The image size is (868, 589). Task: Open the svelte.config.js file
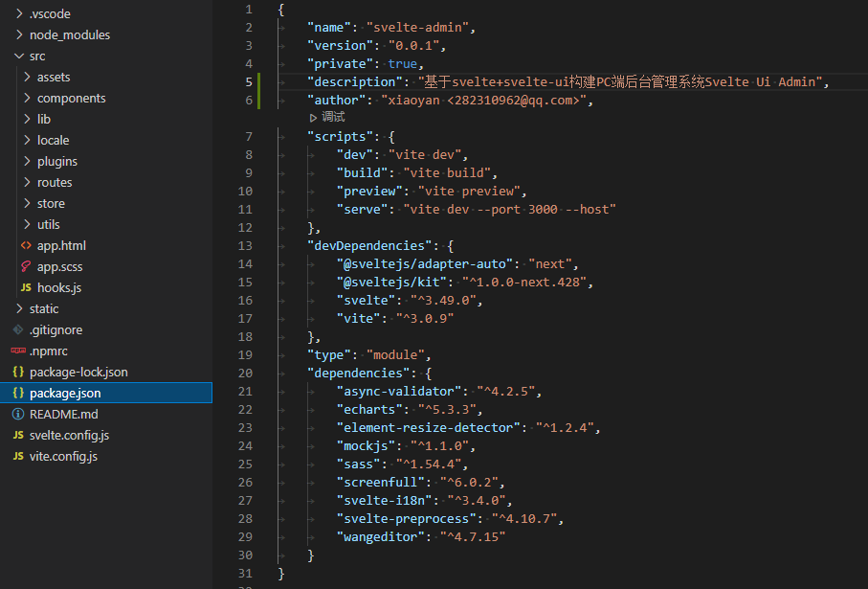[x=69, y=435]
